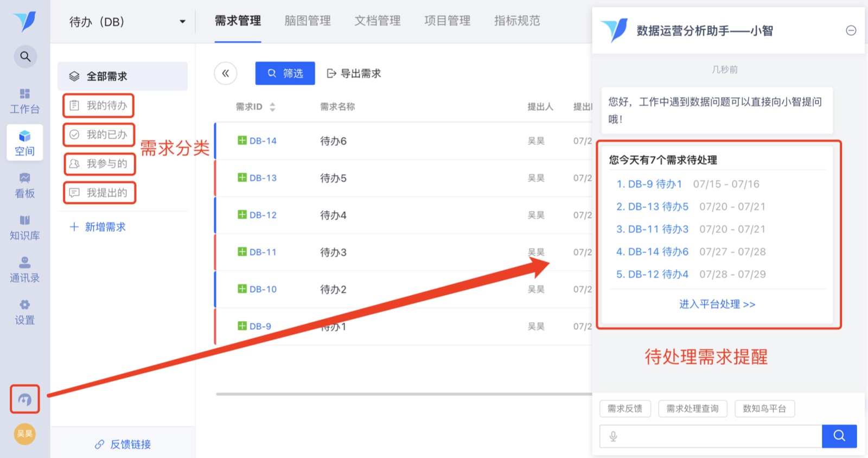Click the 需求名称 column header

337,107
